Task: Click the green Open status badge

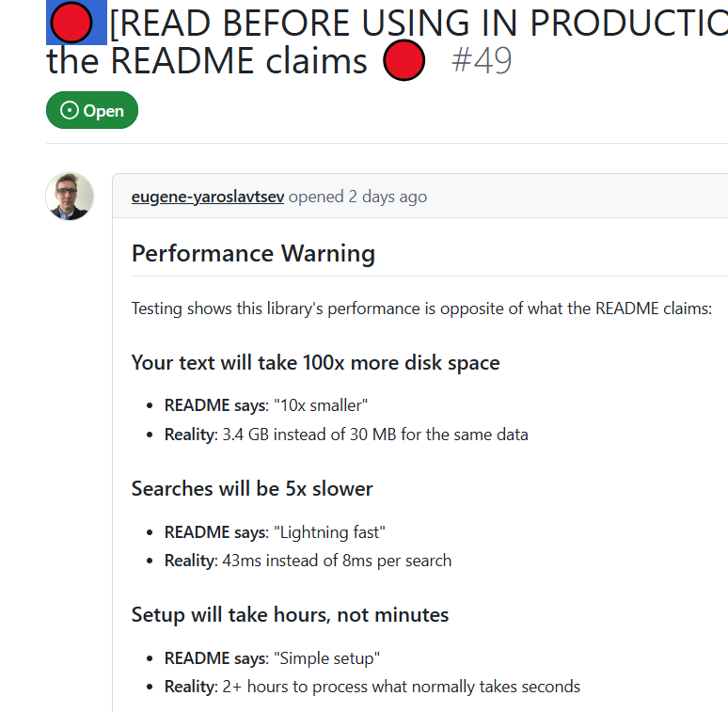Action: coord(92,110)
